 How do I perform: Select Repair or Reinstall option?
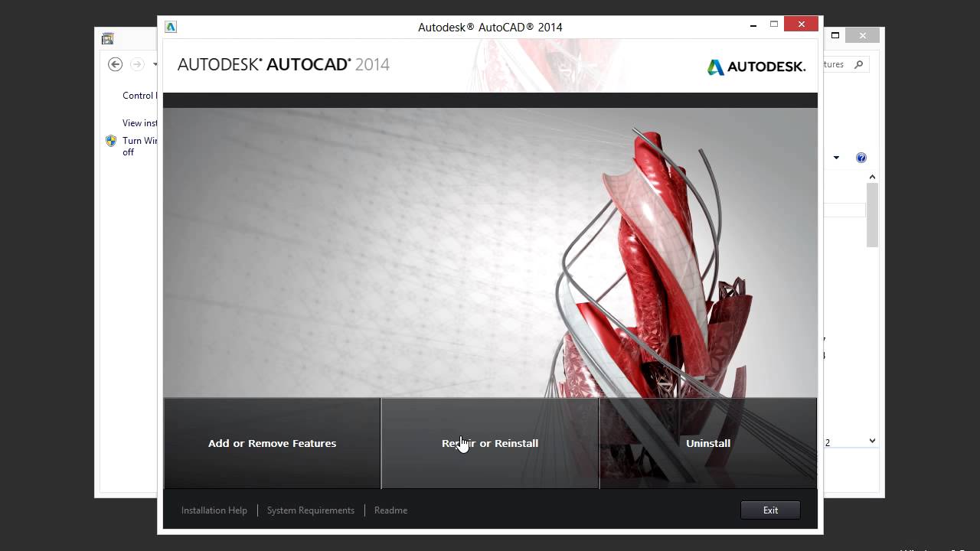(x=490, y=443)
